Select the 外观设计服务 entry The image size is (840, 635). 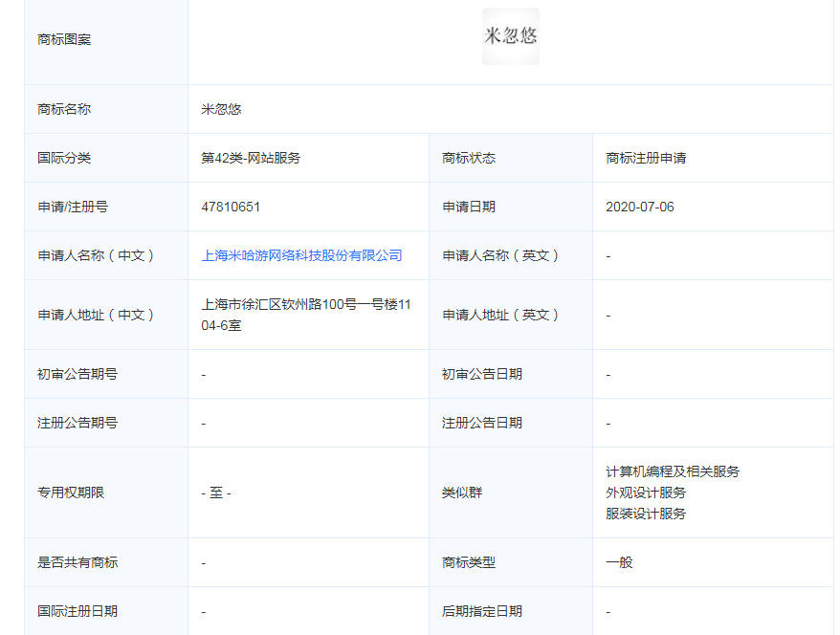click(646, 493)
